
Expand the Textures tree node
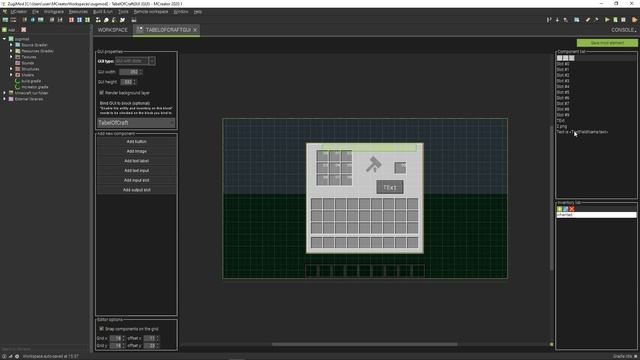11,57
